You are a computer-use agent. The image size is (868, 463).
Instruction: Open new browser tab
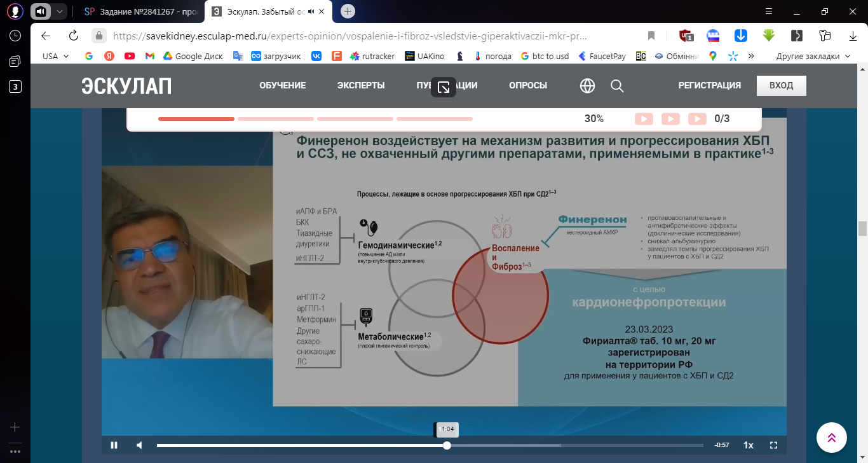348,11
